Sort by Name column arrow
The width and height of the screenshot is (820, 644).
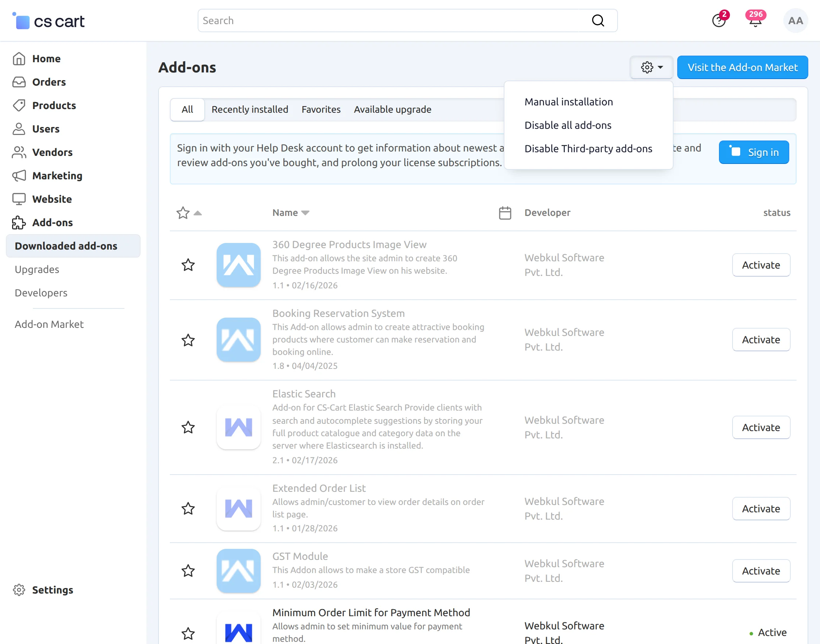pyautogui.click(x=305, y=213)
